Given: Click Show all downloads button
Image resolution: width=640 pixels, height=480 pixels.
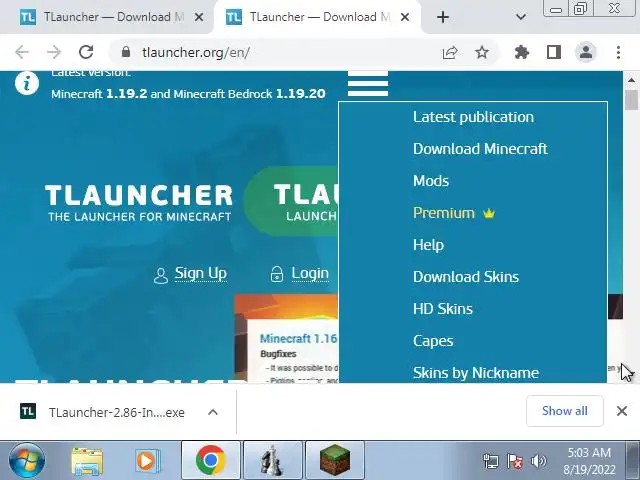Looking at the screenshot, I should point(564,411).
